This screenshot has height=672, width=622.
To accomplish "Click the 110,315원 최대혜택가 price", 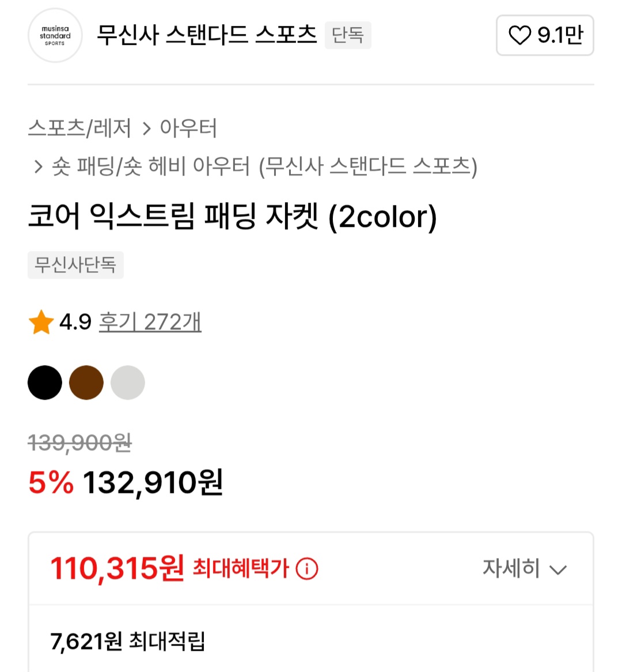I will [117, 569].
